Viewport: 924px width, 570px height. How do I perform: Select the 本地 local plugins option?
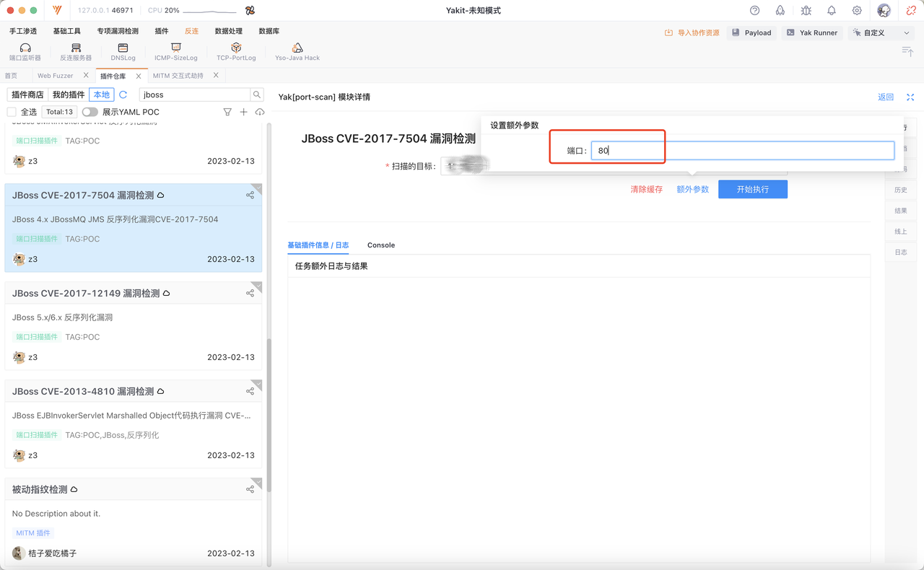tap(102, 95)
